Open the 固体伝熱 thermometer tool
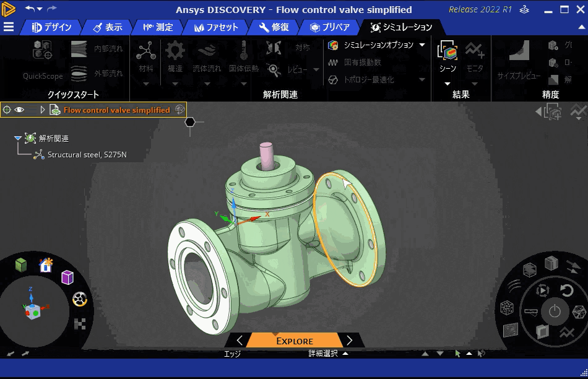The width and height of the screenshot is (588, 379). (244, 57)
